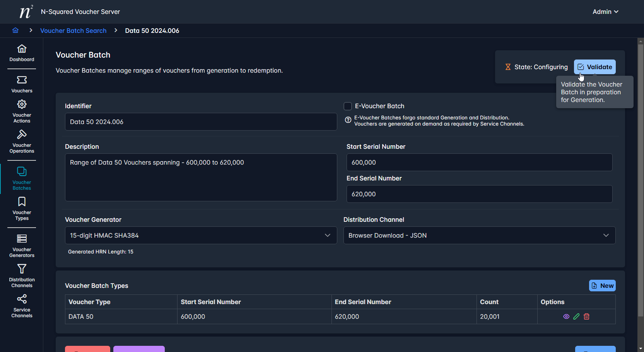Go to Vouchers in sidebar
644x352 pixels.
pyautogui.click(x=22, y=84)
